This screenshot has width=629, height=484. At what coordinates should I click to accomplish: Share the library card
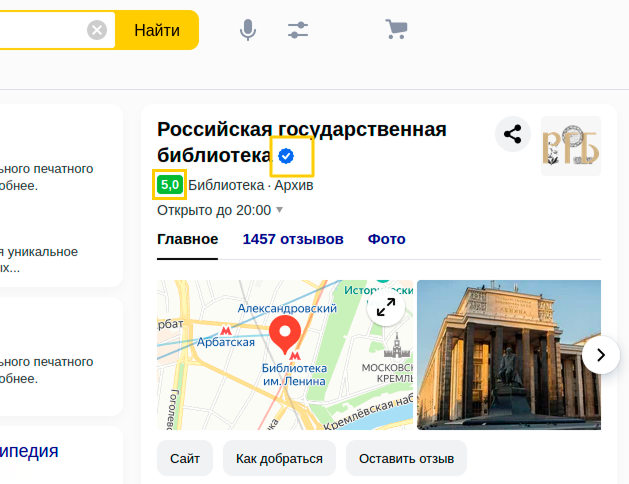point(512,134)
